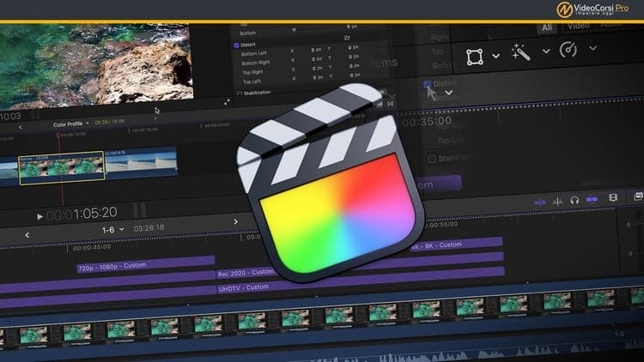Click the 00:01:05:20 timecode display
644x362 pixels.
pos(82,214)
